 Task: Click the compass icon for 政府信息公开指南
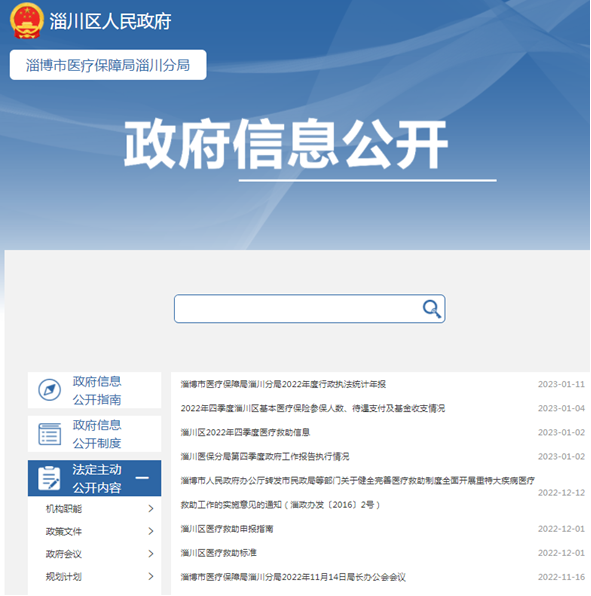49,390
